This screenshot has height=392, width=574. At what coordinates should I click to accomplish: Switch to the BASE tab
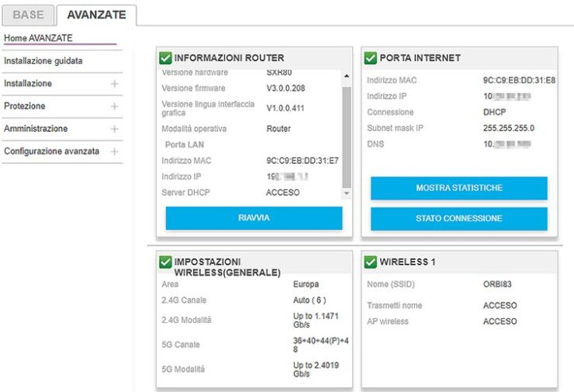coord(28,14)
